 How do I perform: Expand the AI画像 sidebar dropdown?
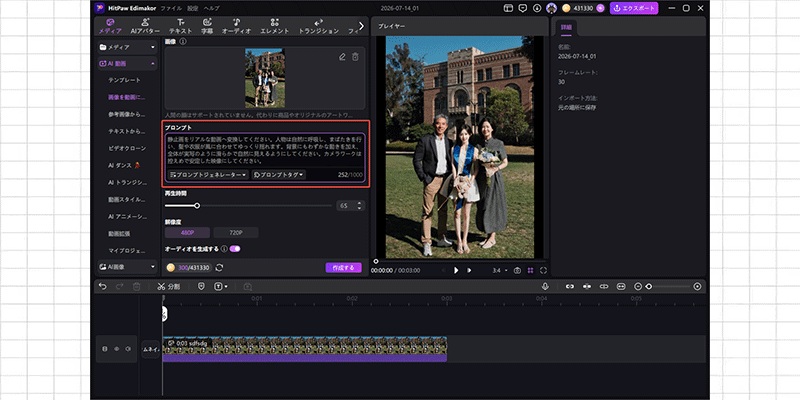pos(128,266)
